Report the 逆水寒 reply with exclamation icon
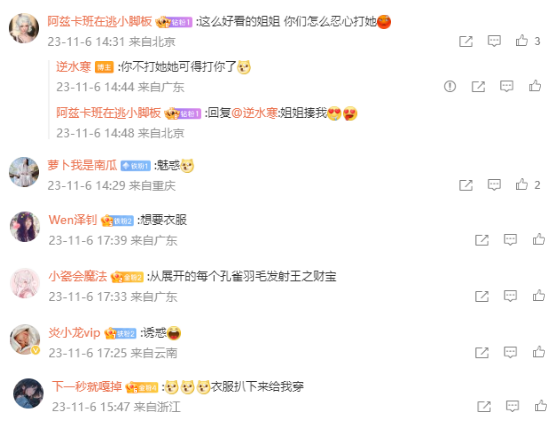 click(450, 86)
